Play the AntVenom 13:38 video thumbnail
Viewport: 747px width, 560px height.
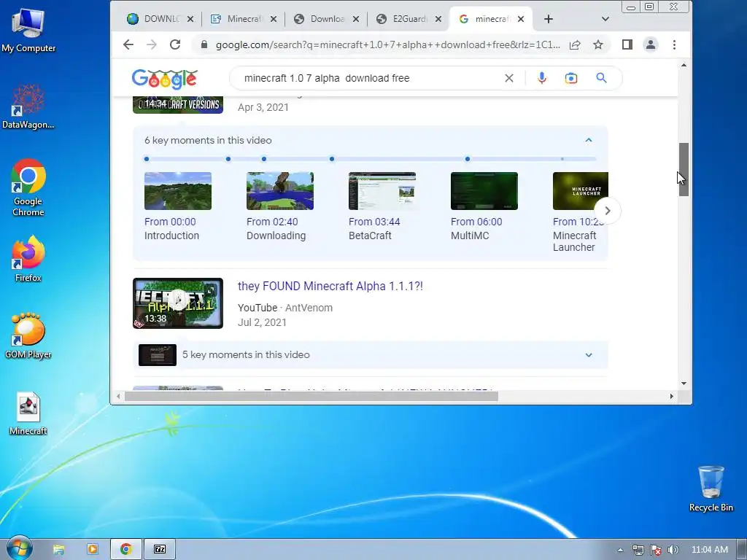(178, 303)
